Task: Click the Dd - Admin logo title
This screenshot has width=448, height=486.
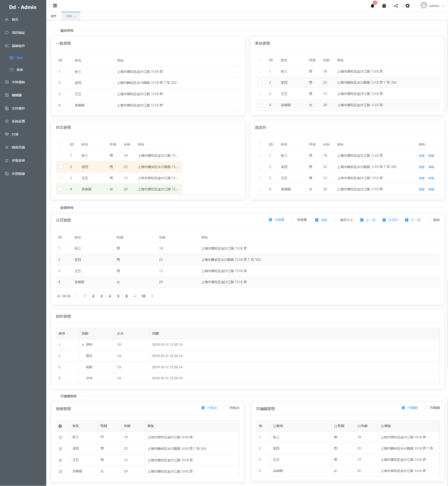Action: (x=23, y=7)
